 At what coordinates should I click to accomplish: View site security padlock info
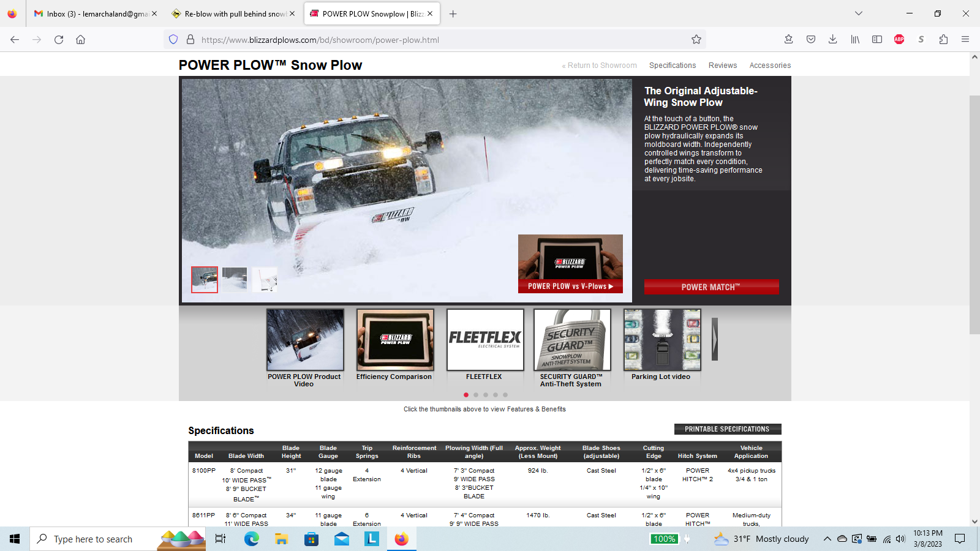[190, 40]
